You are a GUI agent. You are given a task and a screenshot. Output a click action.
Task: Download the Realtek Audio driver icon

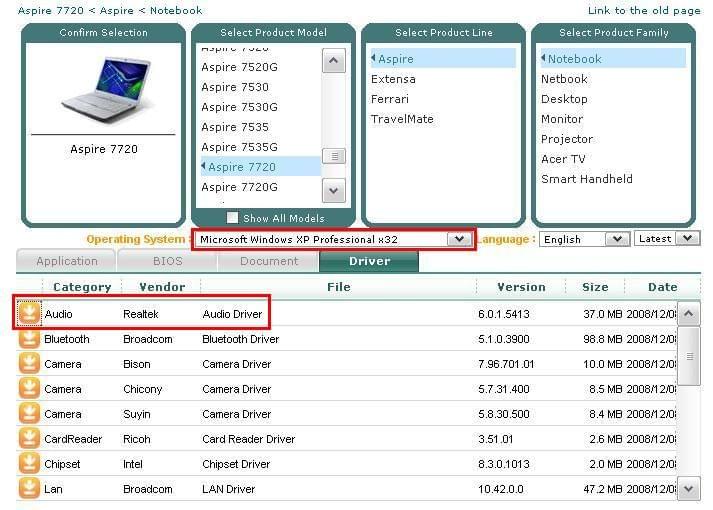point(30,314)
